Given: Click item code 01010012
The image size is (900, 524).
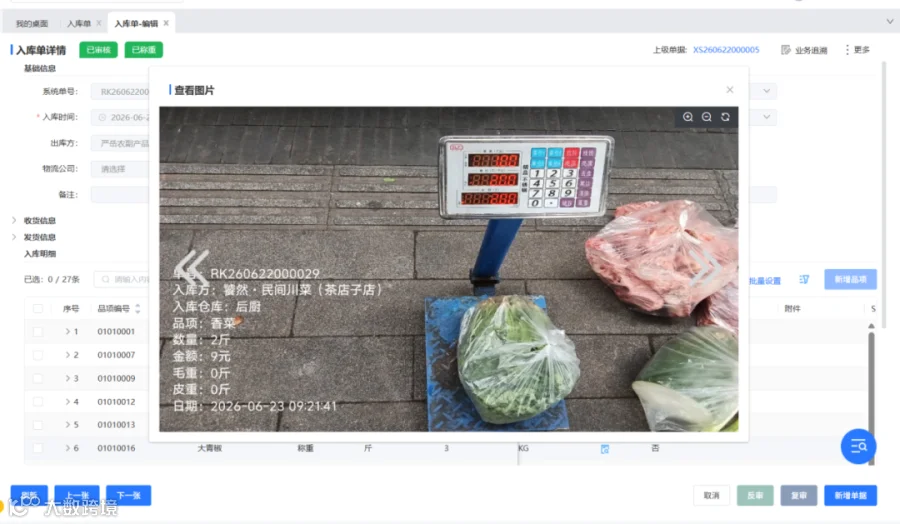Looking at the screenshot, I should [x=116, y=402].
